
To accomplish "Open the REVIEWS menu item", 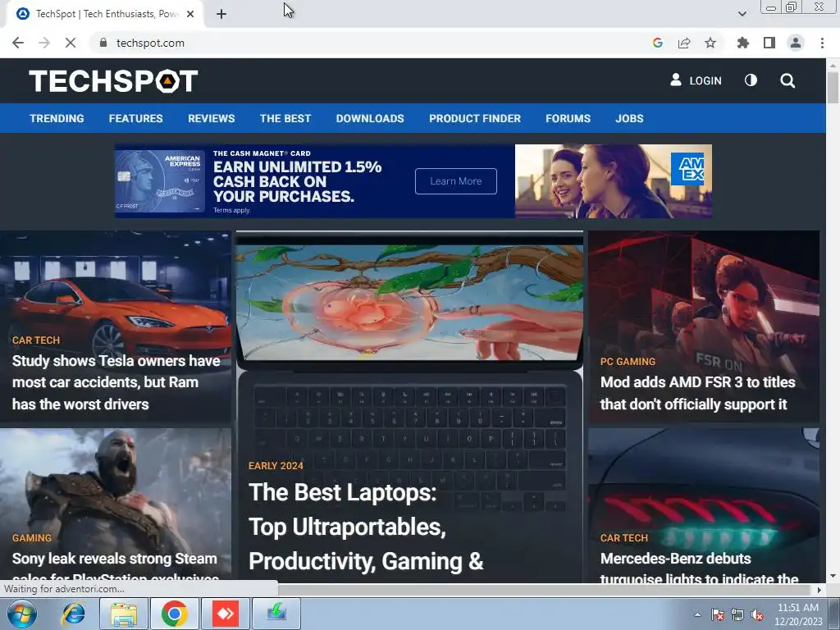I will [x=211, y=118].
